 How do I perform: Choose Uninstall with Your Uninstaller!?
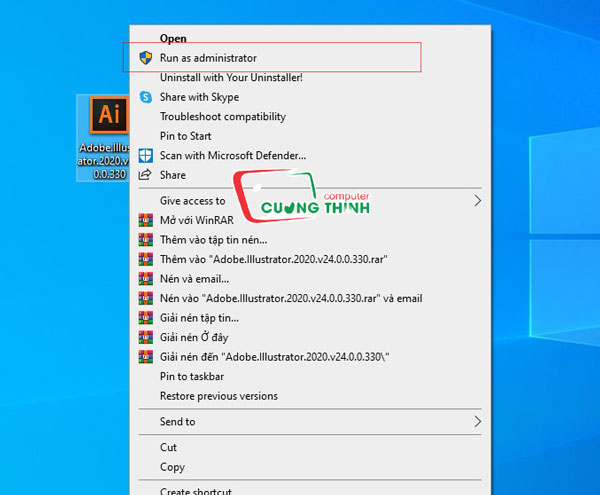(310, 78)
